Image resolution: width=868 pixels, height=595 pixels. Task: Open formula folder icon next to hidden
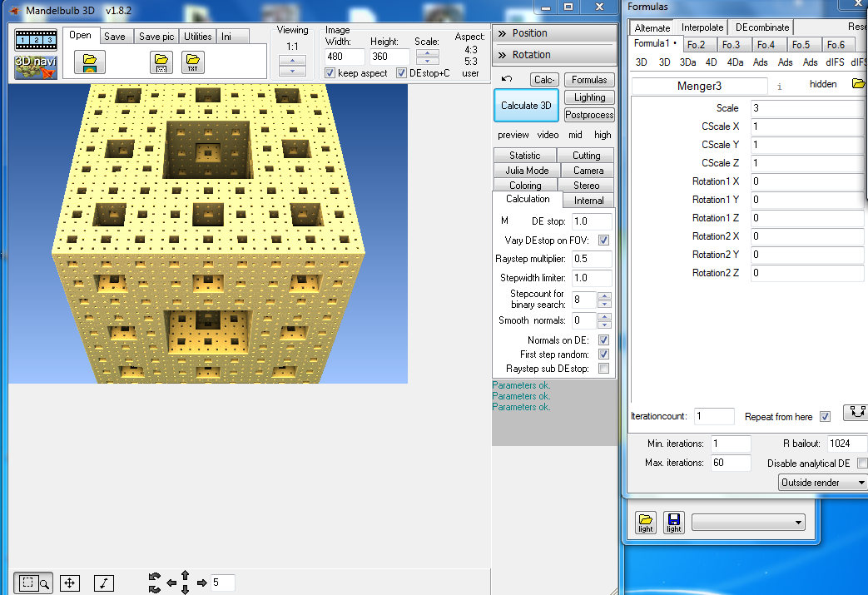coord(858,83)
